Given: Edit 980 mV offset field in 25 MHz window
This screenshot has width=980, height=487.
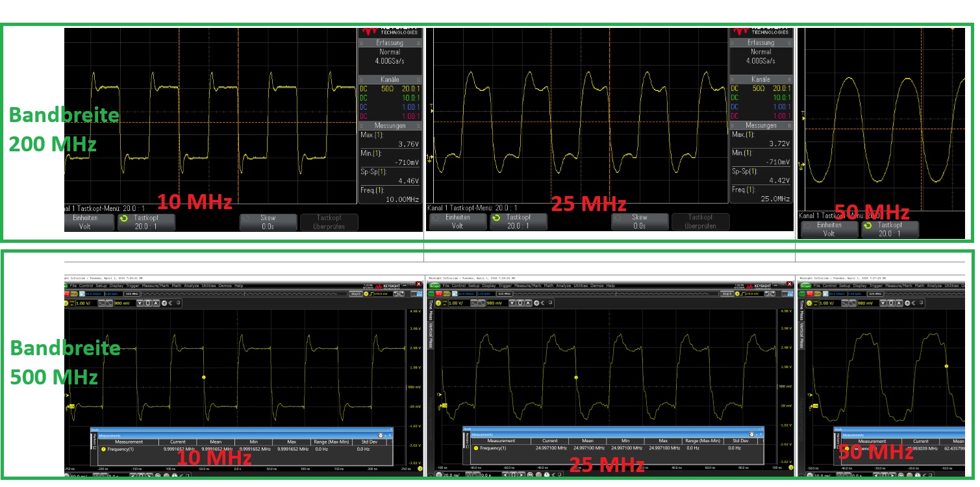Looking at the screenshot, I should (497, 303).
